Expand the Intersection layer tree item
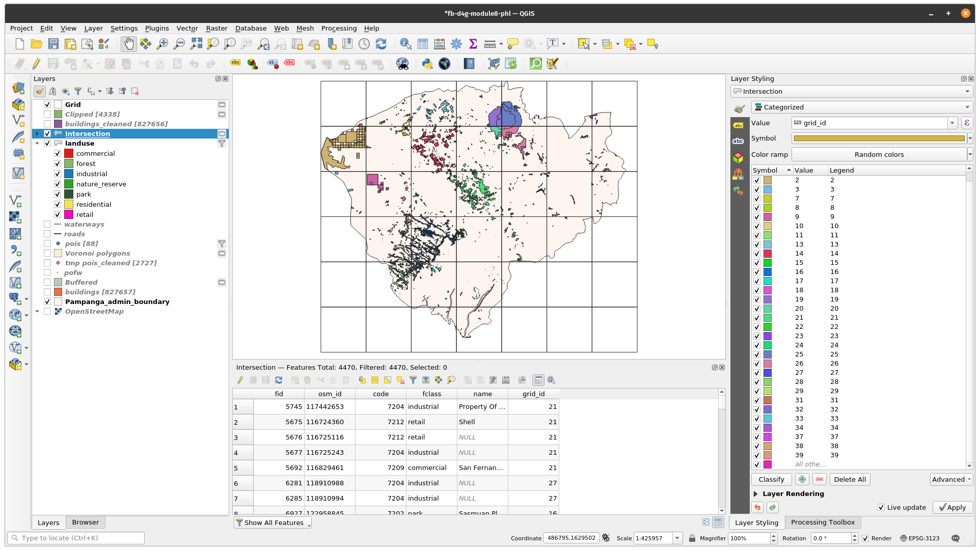The width and height of the screenshot is (980, 551). pyautogui.click(x=37, y=133)
